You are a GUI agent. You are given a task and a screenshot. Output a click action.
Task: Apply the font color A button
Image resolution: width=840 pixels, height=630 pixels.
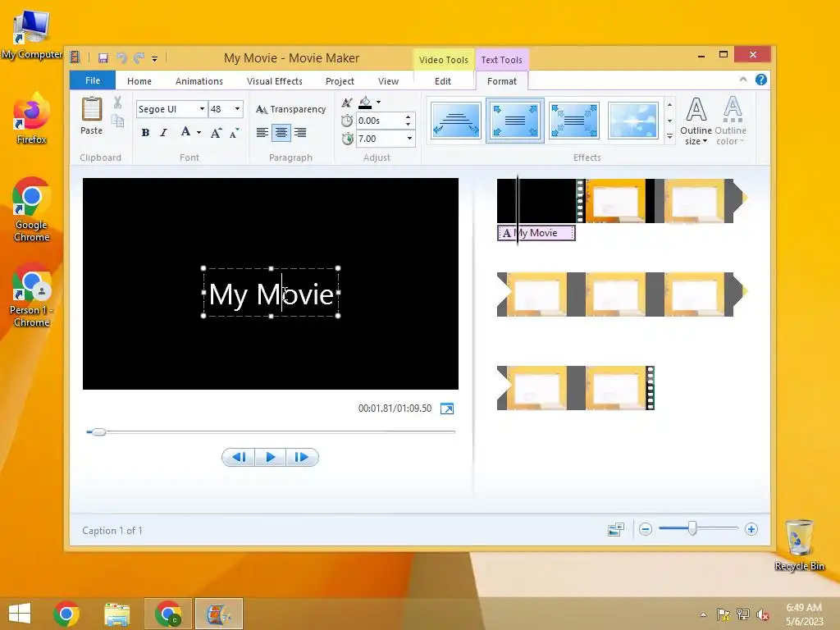click(x=185, y=132)
